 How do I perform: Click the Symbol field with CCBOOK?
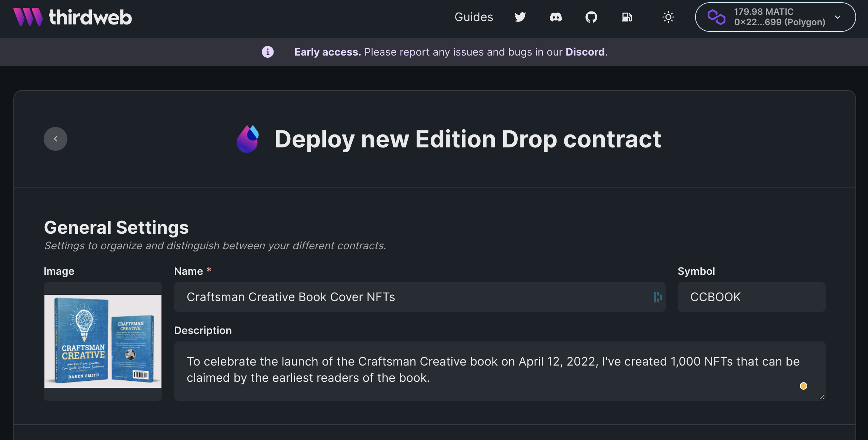752,297
